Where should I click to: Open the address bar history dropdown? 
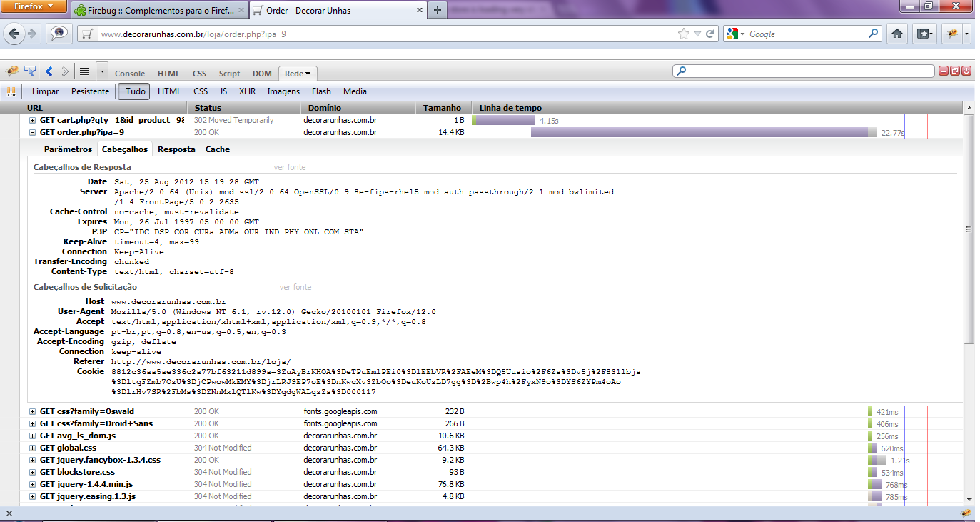[697, 34]
